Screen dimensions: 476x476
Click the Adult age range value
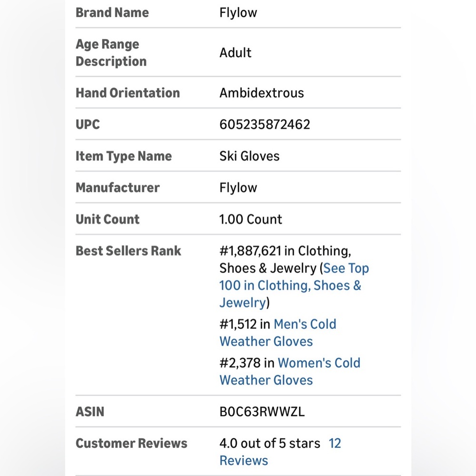[235, 53]
